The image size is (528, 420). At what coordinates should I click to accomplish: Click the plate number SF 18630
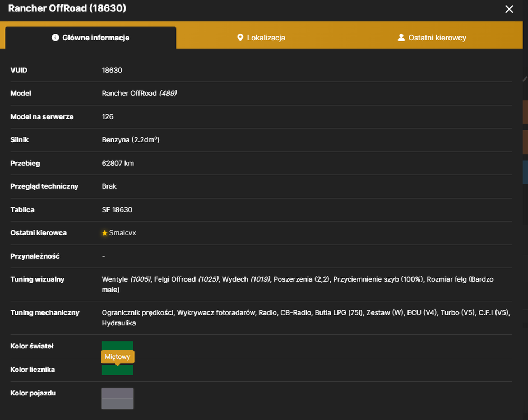coord(117,209)
